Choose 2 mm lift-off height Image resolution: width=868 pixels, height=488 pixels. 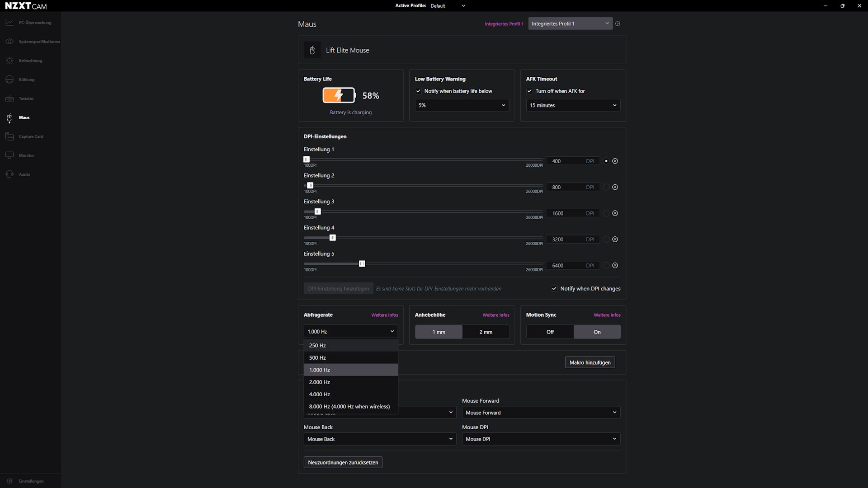pyautogui.click(x=486, y=332)
